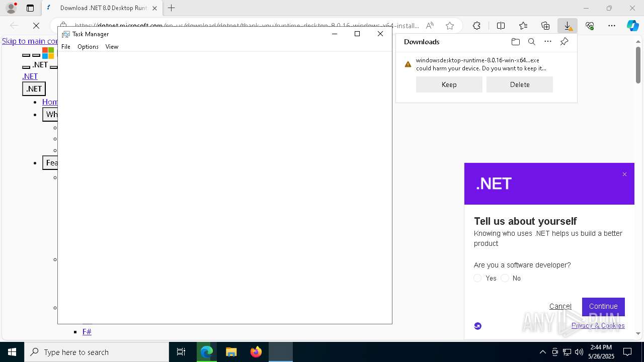Click the boxed .NET button on page
Image resolution: width=644 pixels, height=362 pixels.
pyautogui.click(x=34, y=89)
